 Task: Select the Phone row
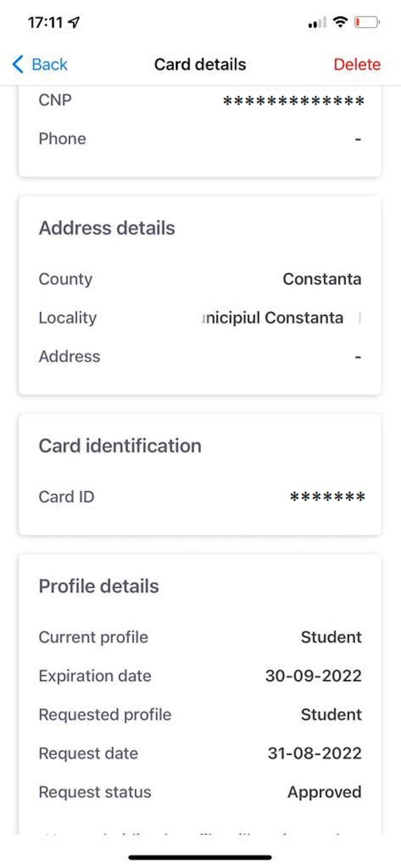pyautogui.click(x=200, y=139)
